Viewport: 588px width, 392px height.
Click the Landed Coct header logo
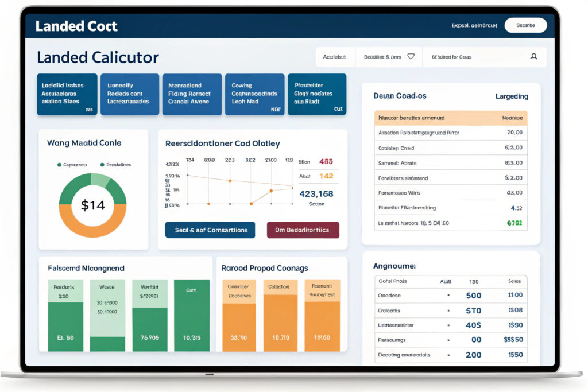tap(76, 26)
